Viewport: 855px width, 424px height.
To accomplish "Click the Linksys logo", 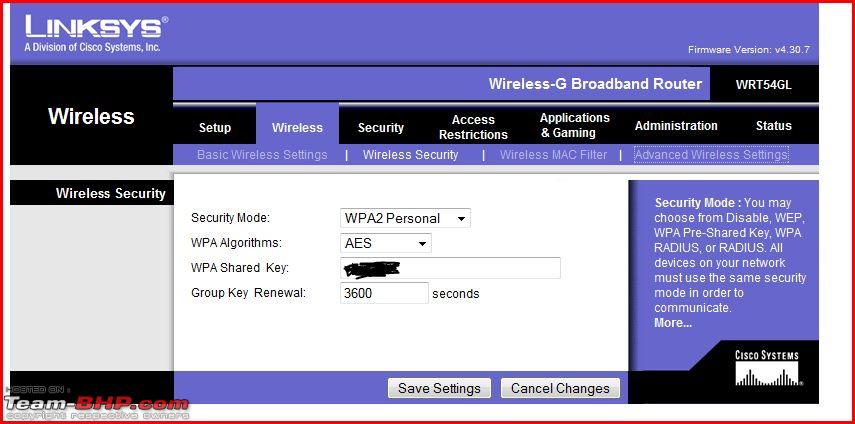I will (x=96, y=34).
